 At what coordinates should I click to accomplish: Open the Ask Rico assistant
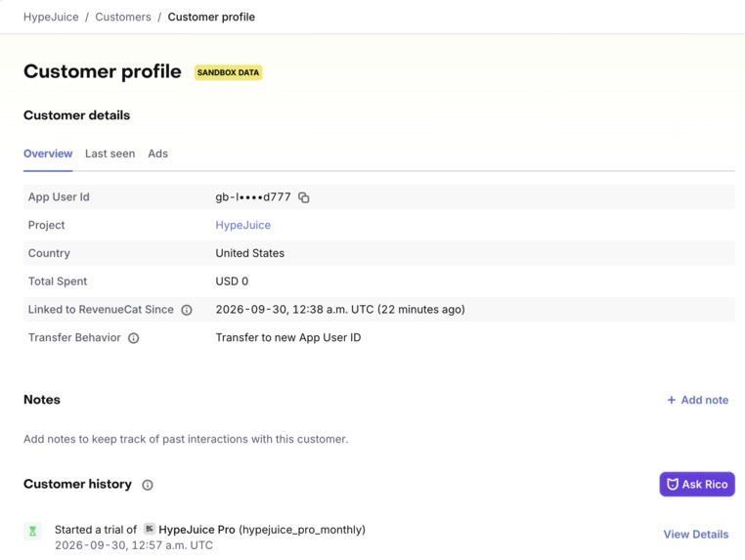(x=697, y=484)
